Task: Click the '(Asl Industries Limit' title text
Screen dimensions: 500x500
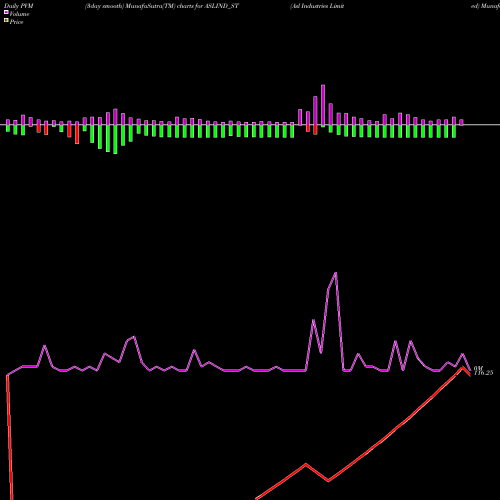Action: [x=317, y=6]
